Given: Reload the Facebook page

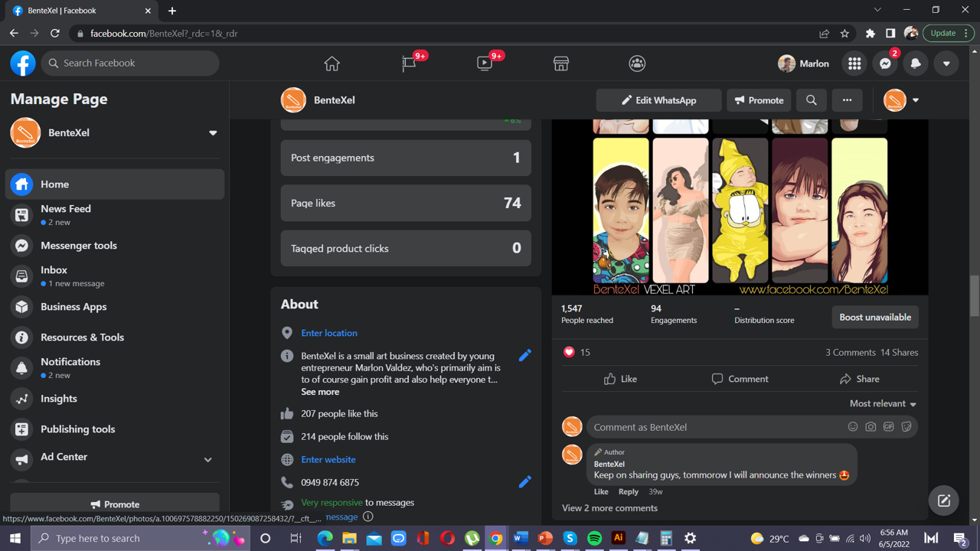Looking at the screenshot, I should point(55,34).
